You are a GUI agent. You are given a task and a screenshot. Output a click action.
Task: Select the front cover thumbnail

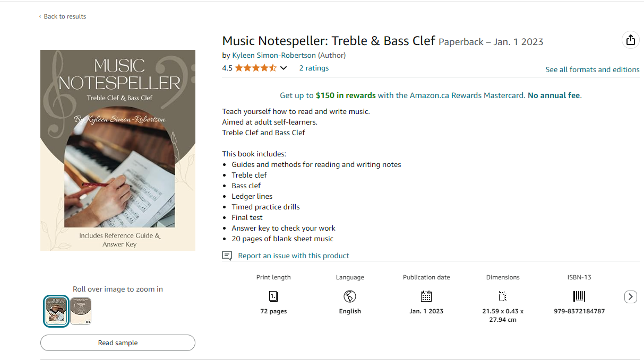[56, 311]
